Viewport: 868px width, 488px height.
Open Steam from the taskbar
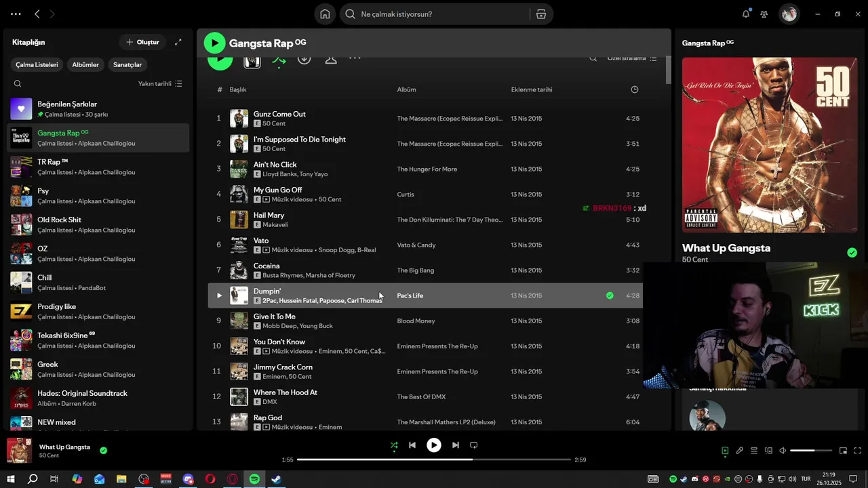tap(277, 479)
